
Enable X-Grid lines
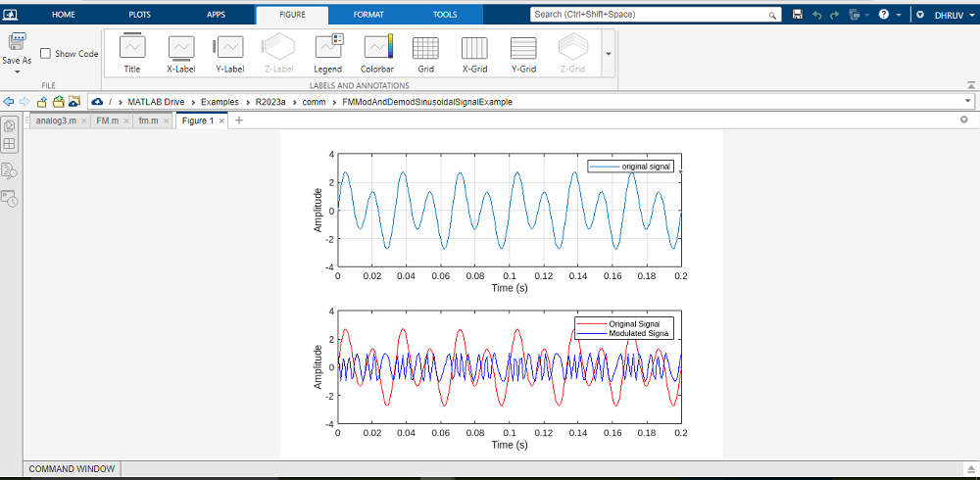coord(474,53)
